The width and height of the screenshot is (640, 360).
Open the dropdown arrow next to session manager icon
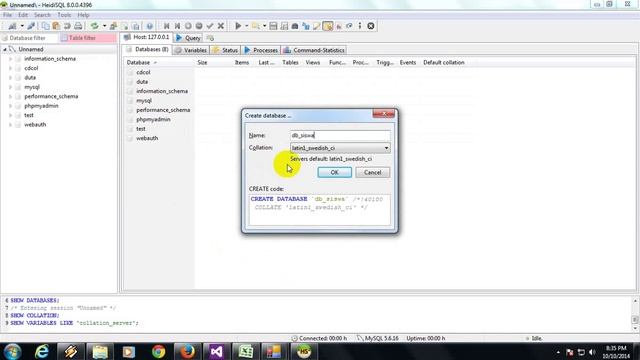coord(22,26)
